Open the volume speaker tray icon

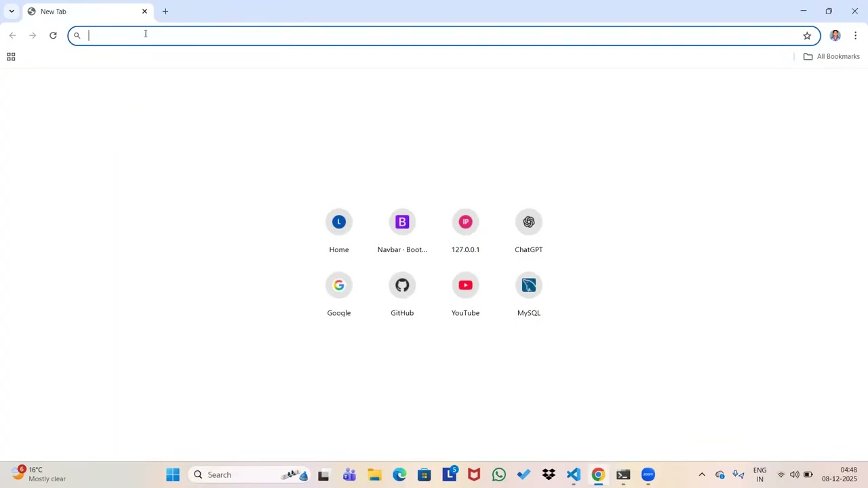[795, 475]
